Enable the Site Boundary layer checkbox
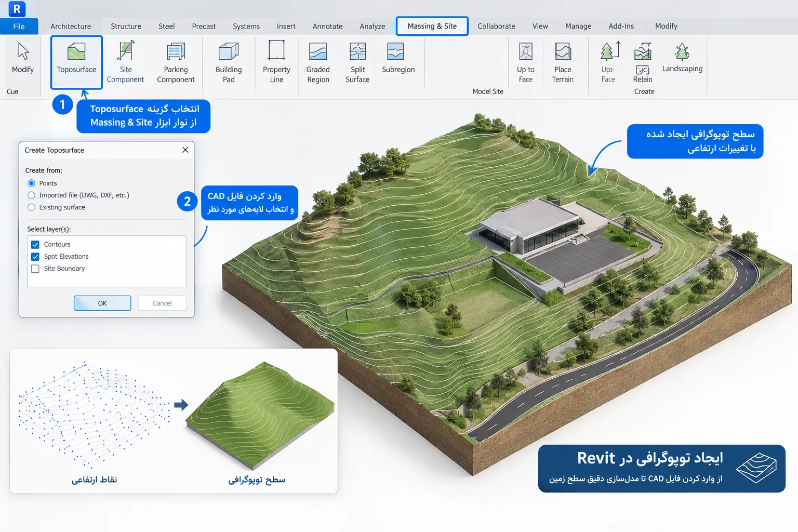 (35, 269)
